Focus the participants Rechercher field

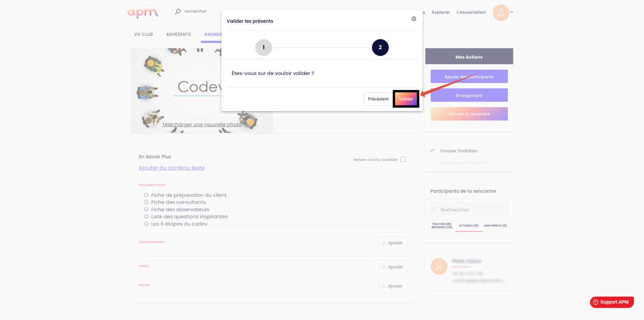coord(469,209)
